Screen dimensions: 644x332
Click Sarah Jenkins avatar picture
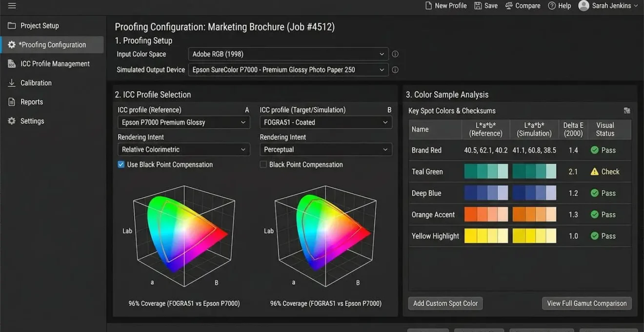[584, 6]
